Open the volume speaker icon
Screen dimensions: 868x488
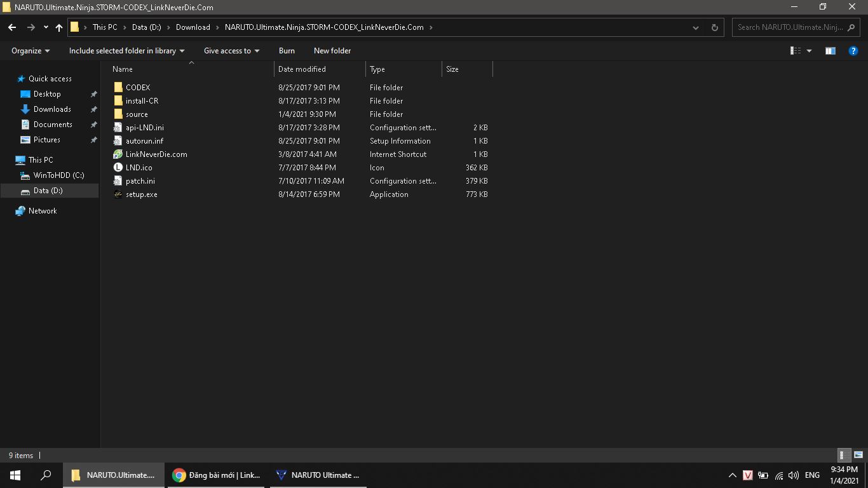pos(793,475)
